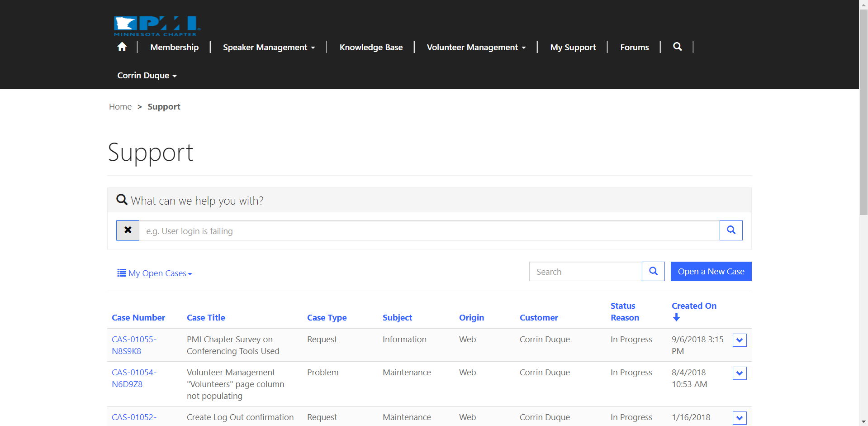This screenshot has height=426, width=868.
Task: Submit the help search magnifier button
Action: (x=730, y=230)
